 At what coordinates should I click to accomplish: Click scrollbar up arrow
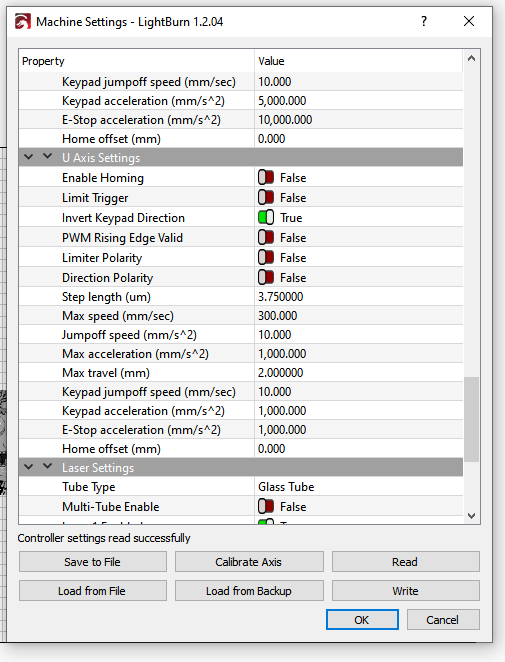click(x=472, y=59)
